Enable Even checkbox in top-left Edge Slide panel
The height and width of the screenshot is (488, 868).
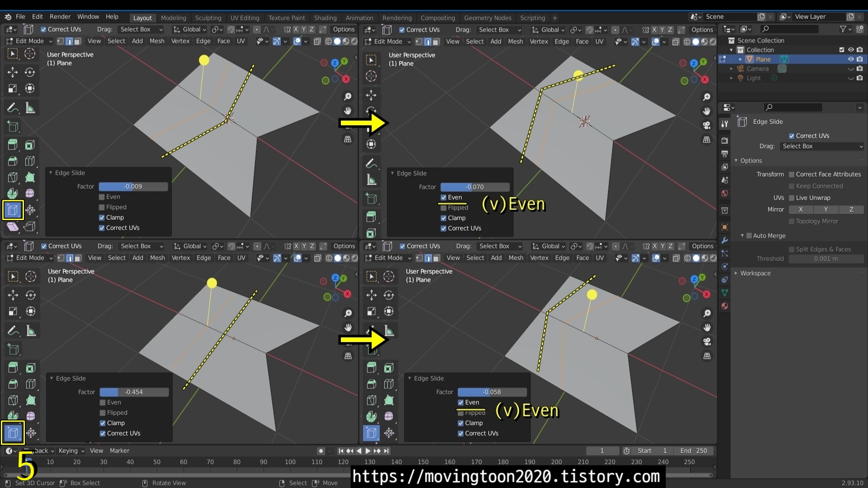102,197
